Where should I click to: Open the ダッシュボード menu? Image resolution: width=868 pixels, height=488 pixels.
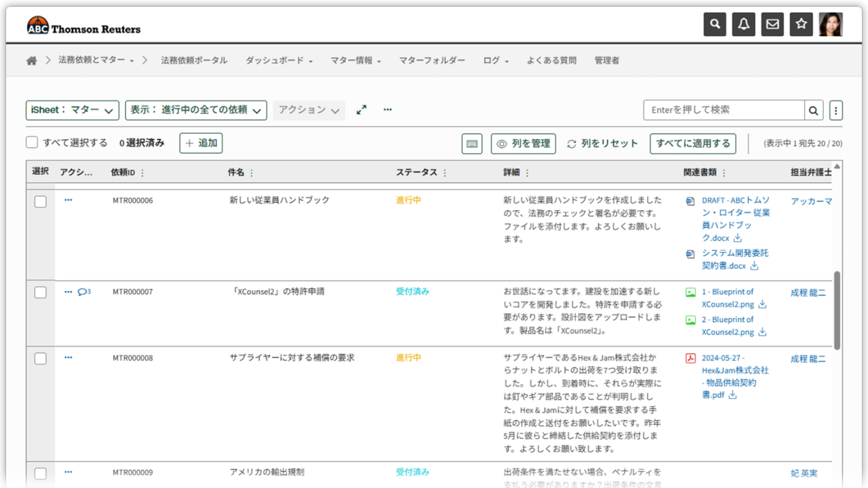pos(279,60)
